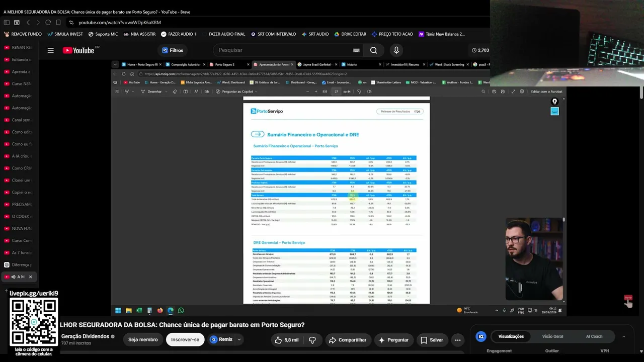Click the 2,703 clock counter

click(480, 50)
